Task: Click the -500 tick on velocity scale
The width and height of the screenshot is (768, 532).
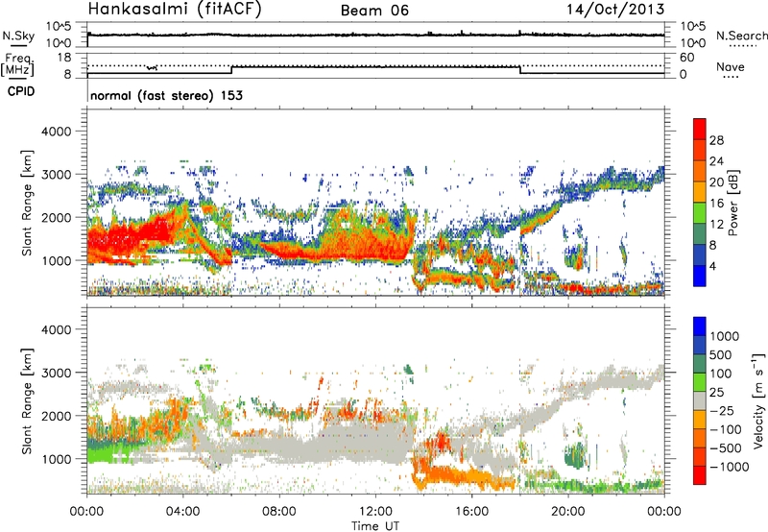Action: pyautogui.click(x=725, y=447)
